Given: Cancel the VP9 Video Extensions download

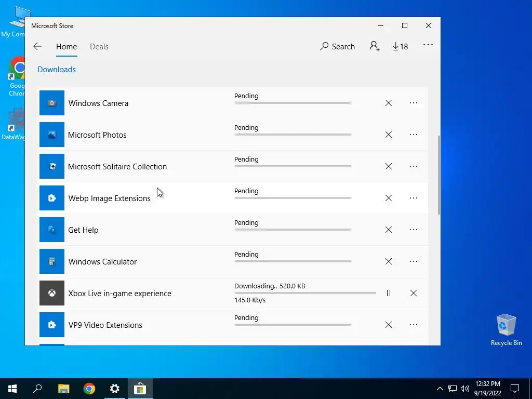Looking at the screenshot, I should click(389, 325).
